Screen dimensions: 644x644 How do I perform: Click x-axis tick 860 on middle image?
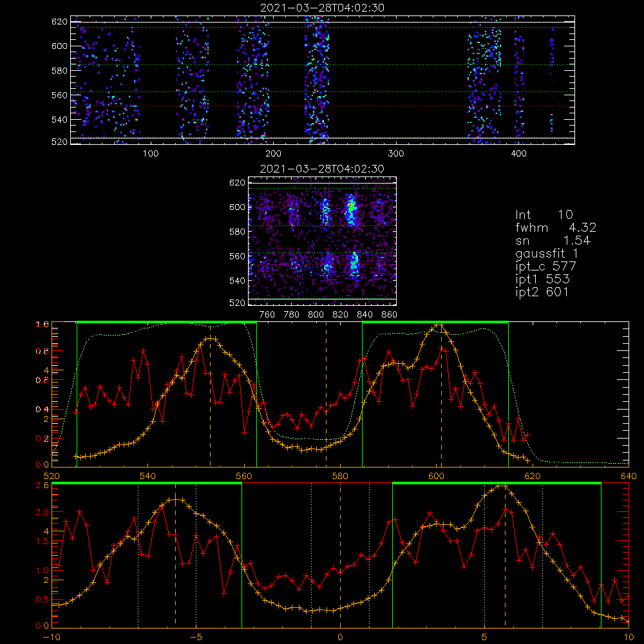click(x=390, y=315)
